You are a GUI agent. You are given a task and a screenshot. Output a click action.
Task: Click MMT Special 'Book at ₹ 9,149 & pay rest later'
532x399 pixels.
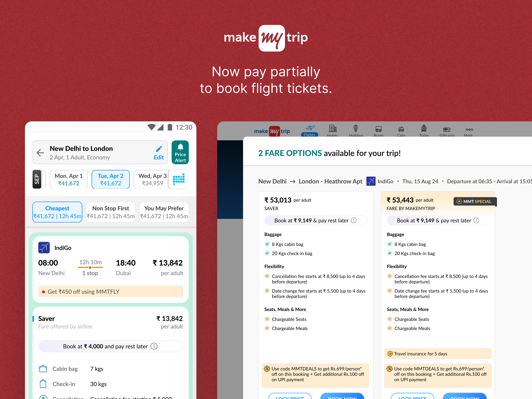coord(438,221)
